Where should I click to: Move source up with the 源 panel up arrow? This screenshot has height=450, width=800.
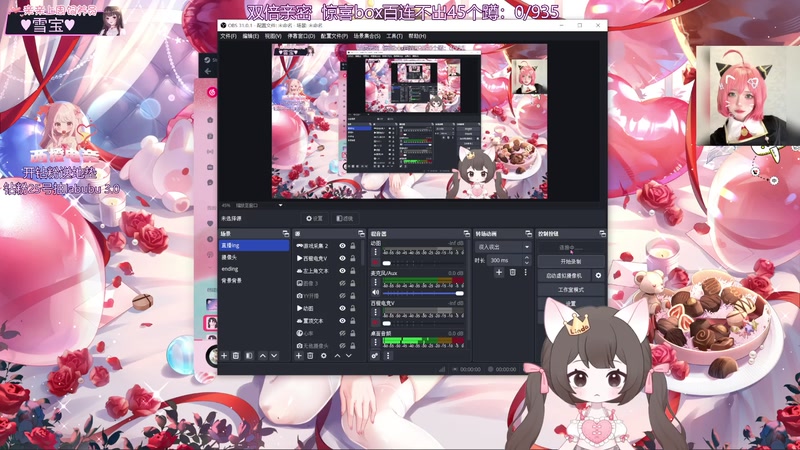pyautogui.click(x=337, y=356)
